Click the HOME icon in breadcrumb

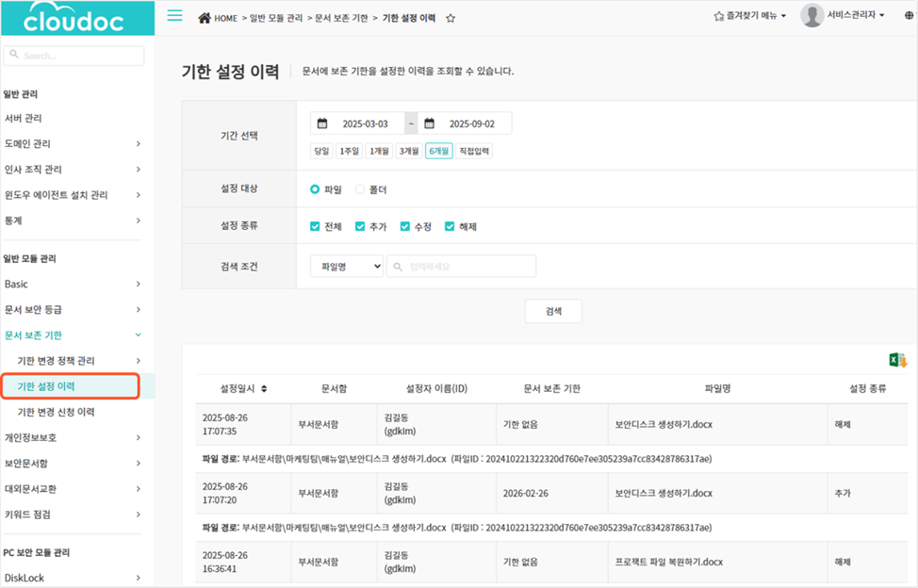point(205,18)
